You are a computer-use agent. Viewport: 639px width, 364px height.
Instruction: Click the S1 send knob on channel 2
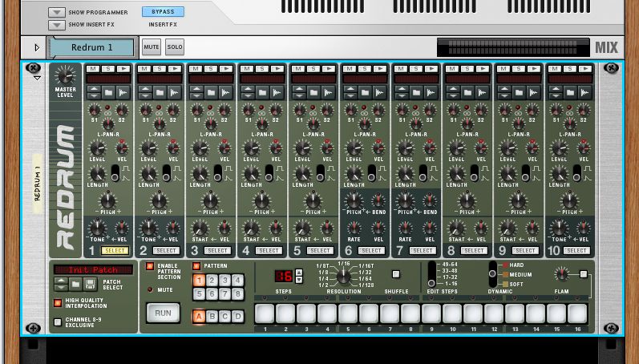(x=146, y=110)
